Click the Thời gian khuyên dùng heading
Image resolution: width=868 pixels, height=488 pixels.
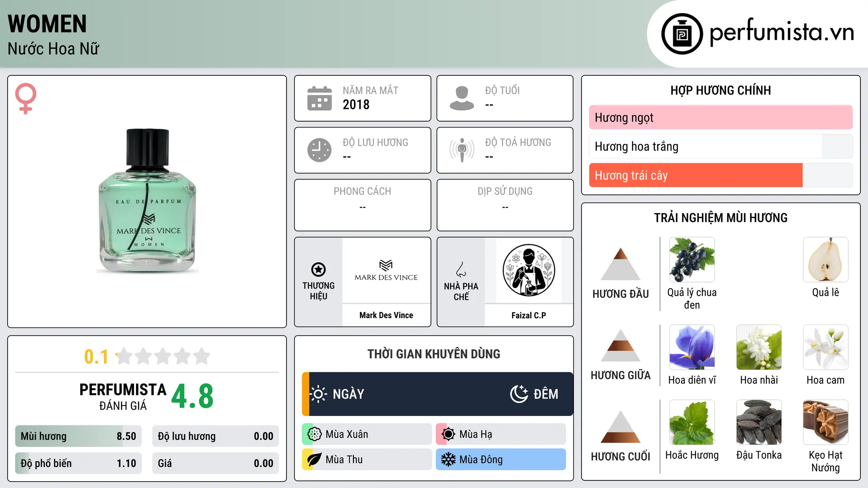point(434,354)
